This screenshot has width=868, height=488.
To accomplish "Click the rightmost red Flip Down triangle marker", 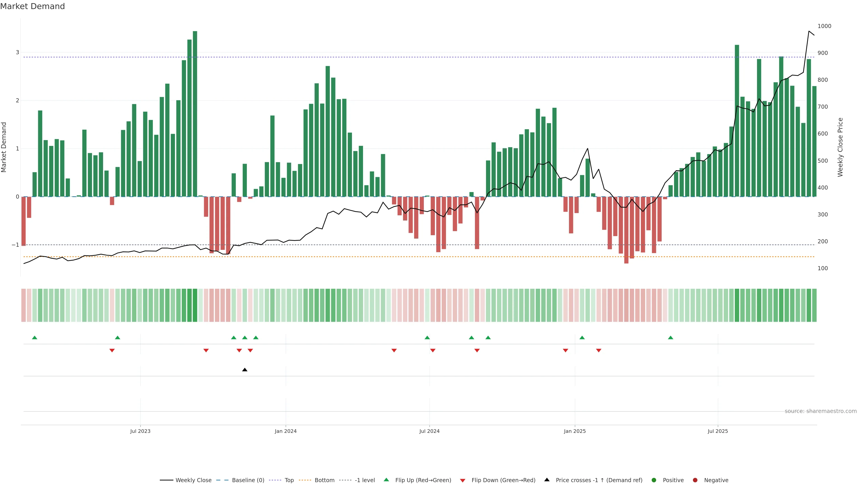I will [598, 351].
